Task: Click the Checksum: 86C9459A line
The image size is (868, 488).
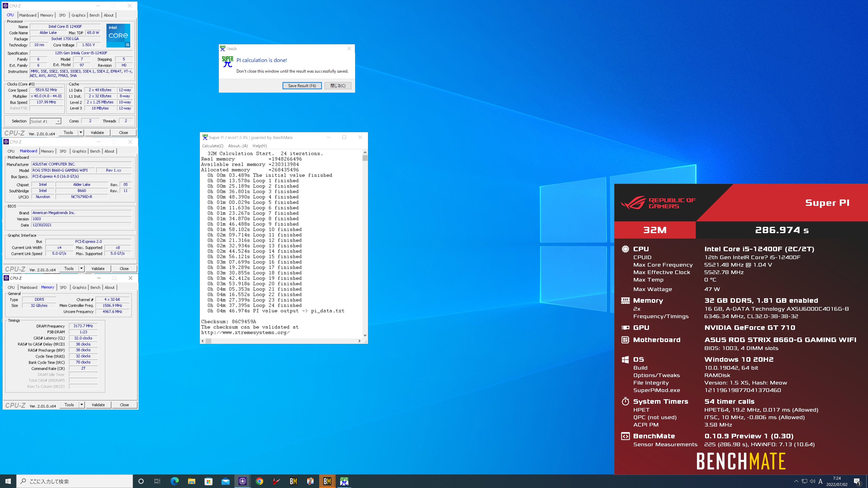Action: point(229,322)
